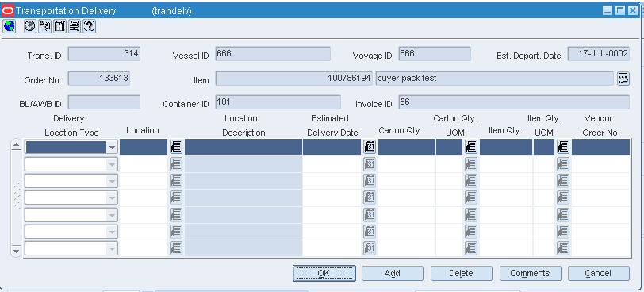Expand Delivery Location Type dropdown in fourth row
This screenshot has width=644, height=292.
[x=112, y=198]
